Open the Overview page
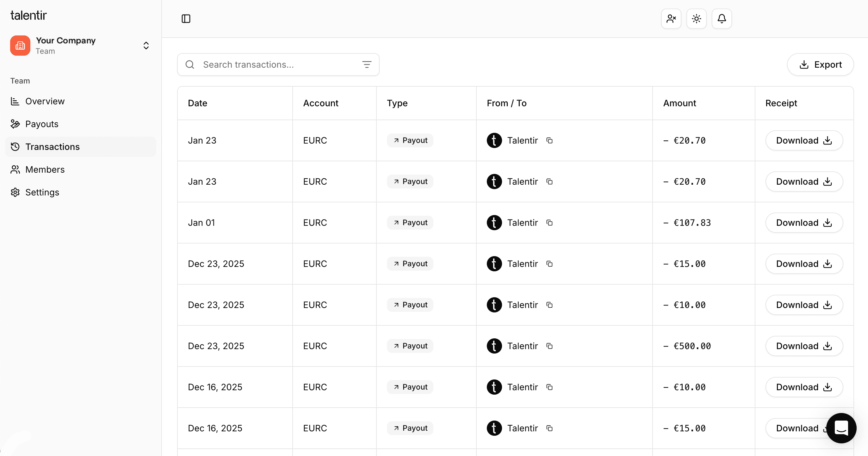 pos(45,102)
